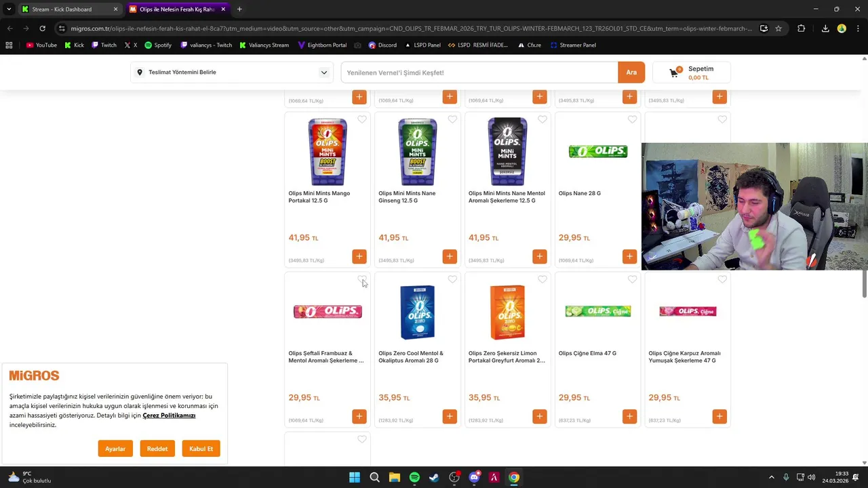Add Olips Mini Mints Nane Ginseng to cart
Image resolution: width=868 pixels, height=488 pixels.
[450, 256]
